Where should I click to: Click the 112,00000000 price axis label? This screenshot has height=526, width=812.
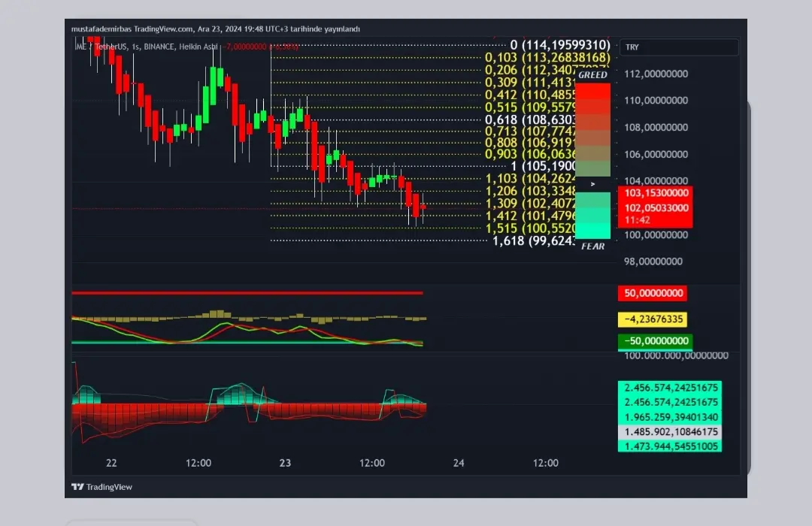(x=656, y=74)
